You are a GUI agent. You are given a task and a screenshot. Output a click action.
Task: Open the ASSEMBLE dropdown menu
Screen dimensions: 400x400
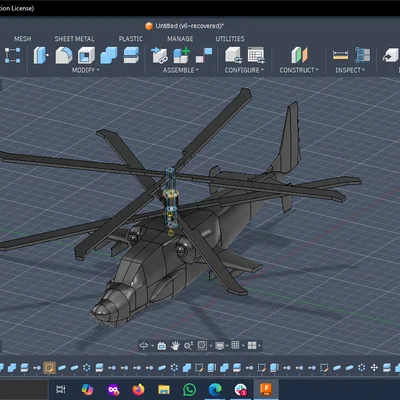[181, 70]
